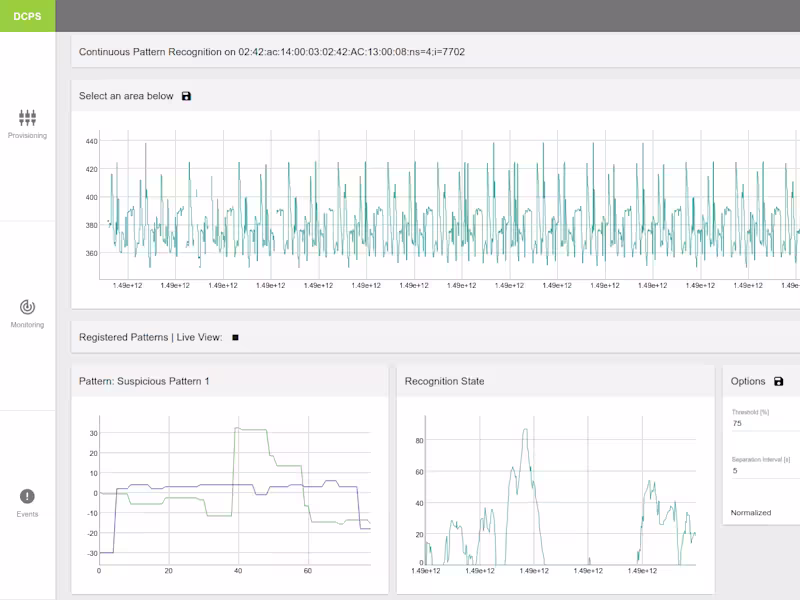Stop Live View using the square icon
Viewport: 800px width, 600px height.
coord(235,338)
